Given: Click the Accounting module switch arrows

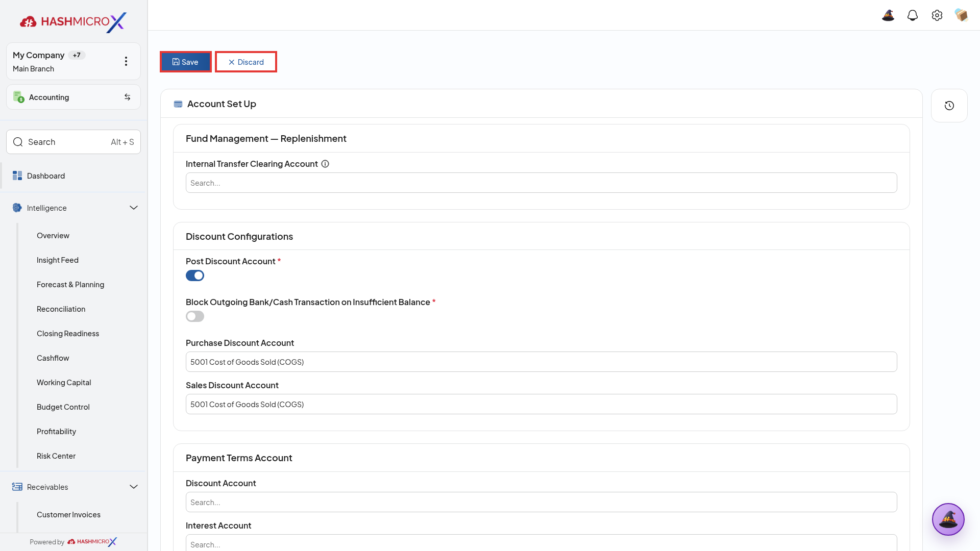Looking at the screenshot, I should click(128, 97).
